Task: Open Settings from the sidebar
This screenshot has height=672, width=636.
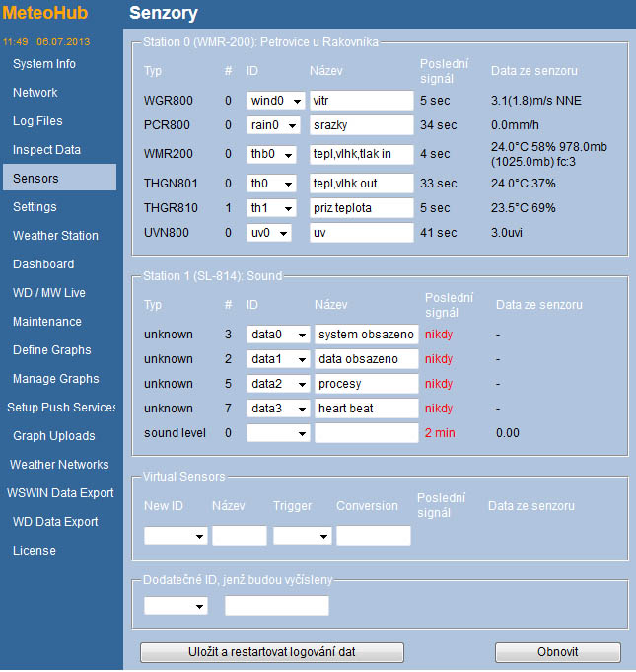Action: 35,207
